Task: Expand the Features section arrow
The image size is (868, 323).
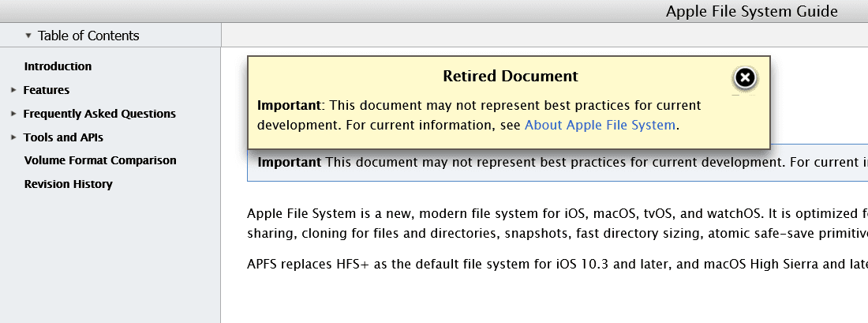Action: click(14, 90)
